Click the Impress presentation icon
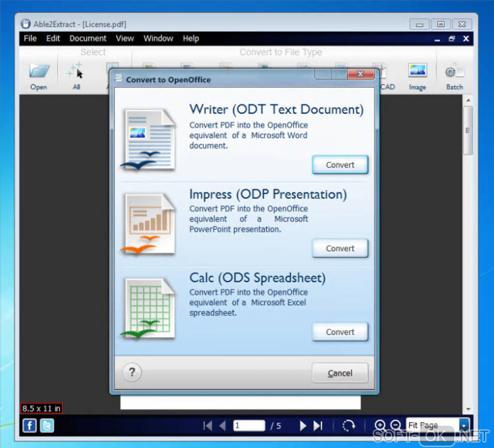The image size is (494, 448). coord(148,224)
